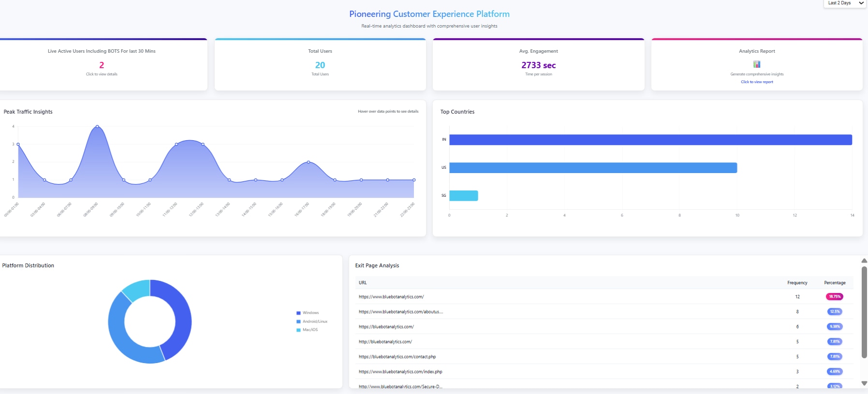Click frequency value 12 in exit table
This screenshot has height=394, width=868.
pyautogui.click(x=797, y=297)
